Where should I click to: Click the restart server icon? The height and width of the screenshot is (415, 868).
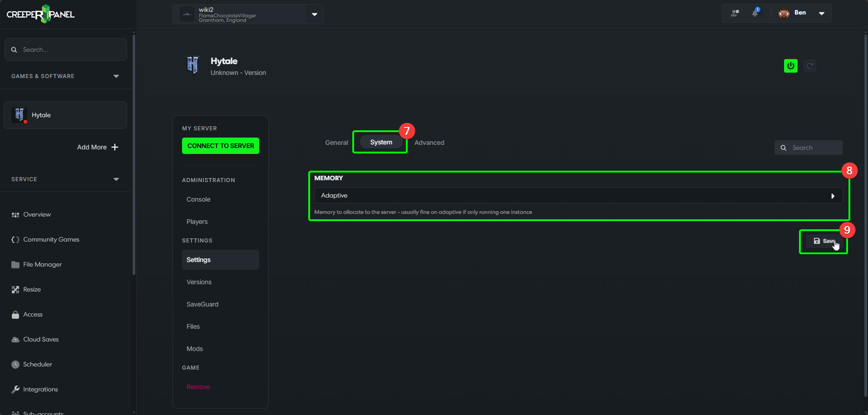tap(809, 66)
